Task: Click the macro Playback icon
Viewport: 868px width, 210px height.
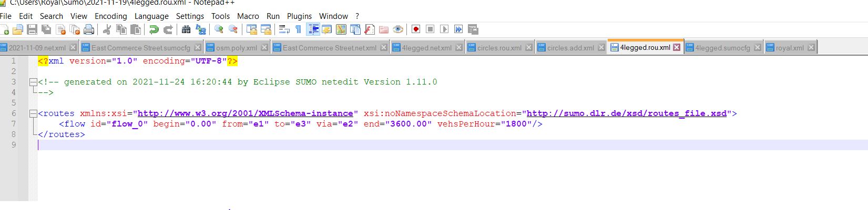Action: click(444, 29)
